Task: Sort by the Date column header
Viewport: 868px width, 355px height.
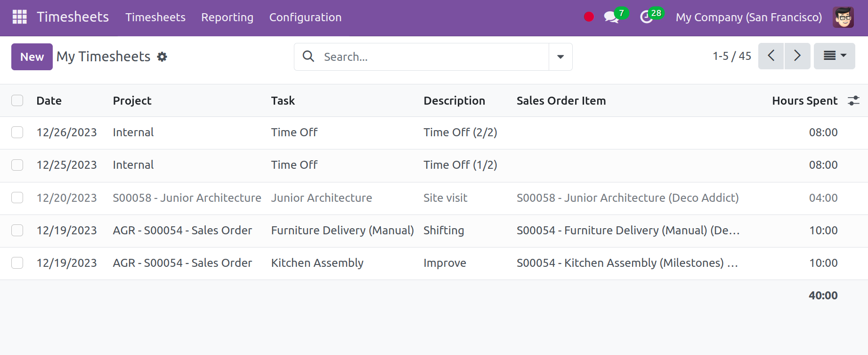Action: 49,100
